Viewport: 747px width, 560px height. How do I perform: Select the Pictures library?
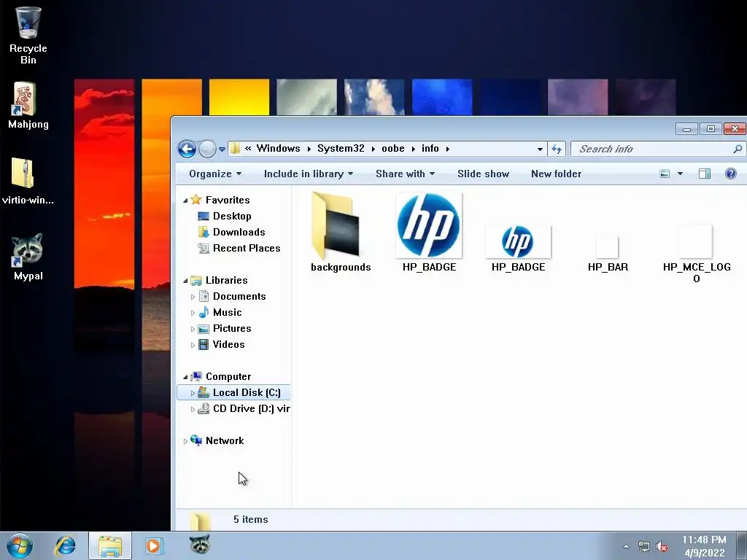coord(231,329)
